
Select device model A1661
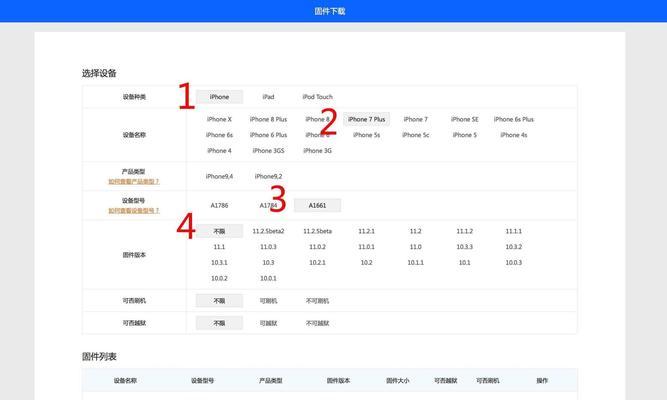(317, 206)
